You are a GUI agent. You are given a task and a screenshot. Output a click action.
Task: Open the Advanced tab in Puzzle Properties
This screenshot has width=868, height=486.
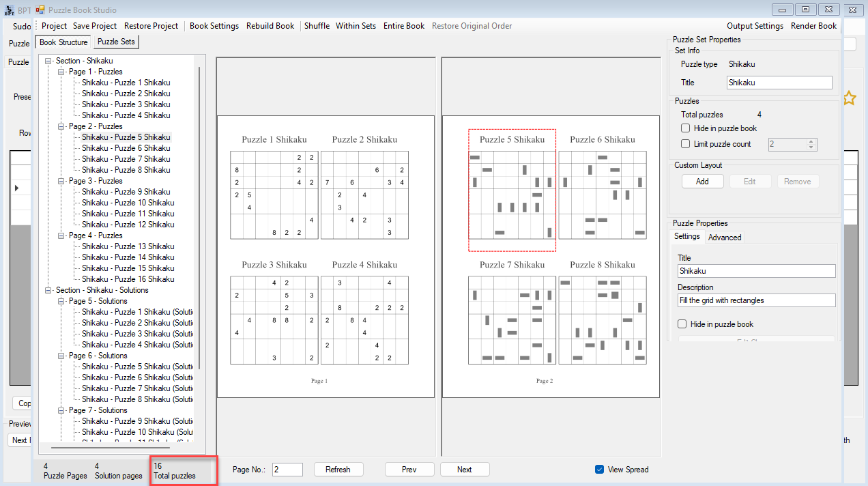coord(725,238)
